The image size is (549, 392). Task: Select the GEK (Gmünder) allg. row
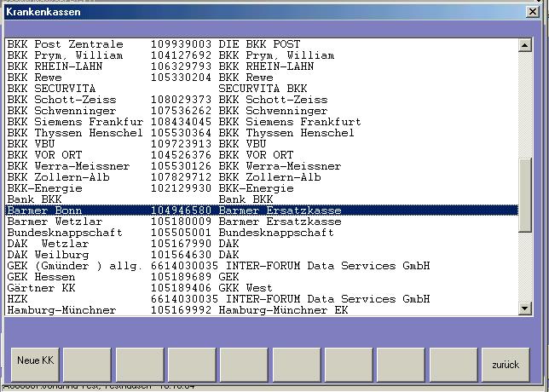click(262, 266)
